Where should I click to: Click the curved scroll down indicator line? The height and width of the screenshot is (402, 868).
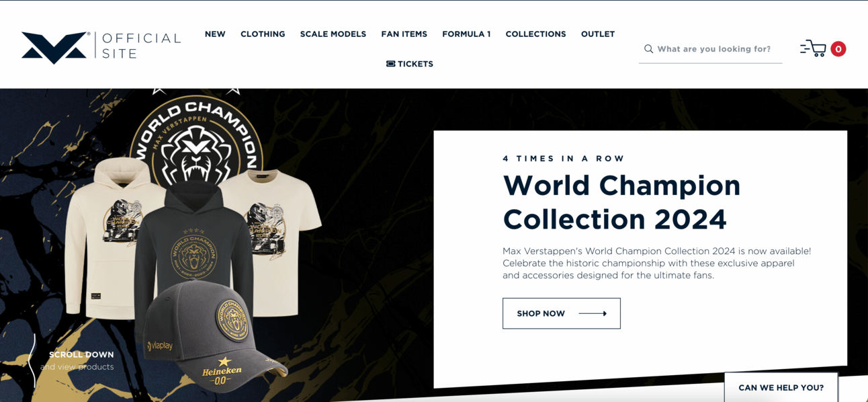click(x=32, y=360)
